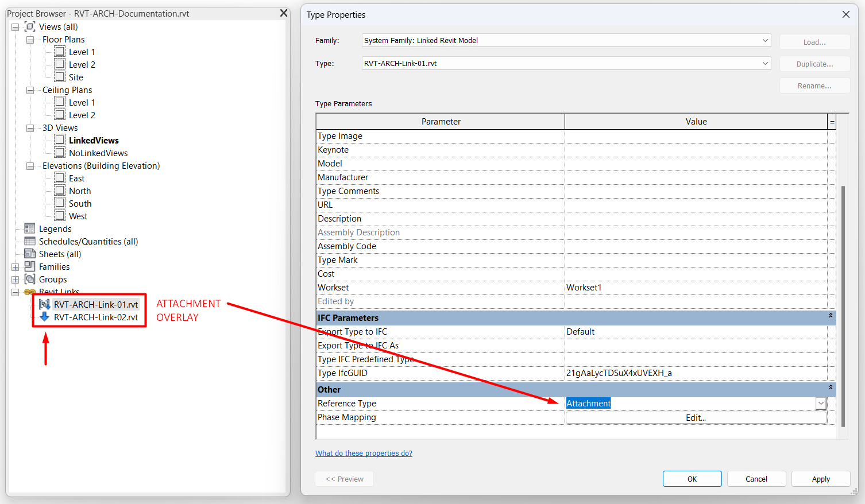Select RVT-ARCH-Link-02.rvt in Revit Links
Viewport: 865px width, 504px height.
click(x=96, y=317)
